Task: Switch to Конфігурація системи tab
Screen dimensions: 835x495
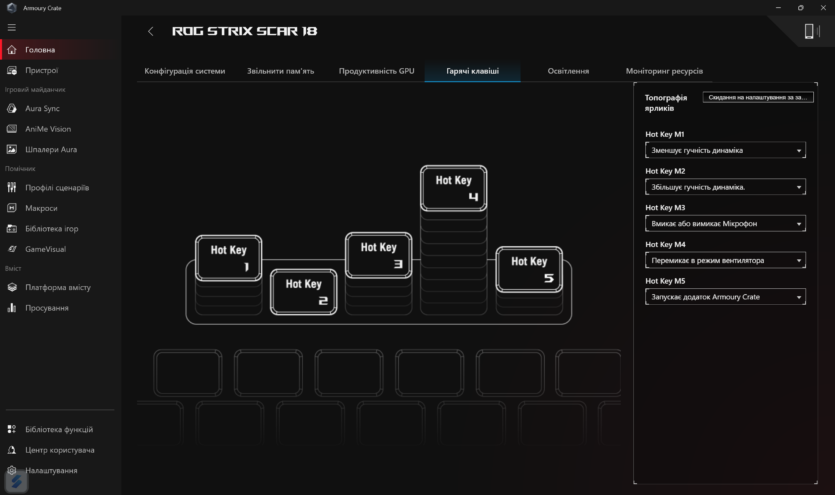Action: tap(185, 71)
